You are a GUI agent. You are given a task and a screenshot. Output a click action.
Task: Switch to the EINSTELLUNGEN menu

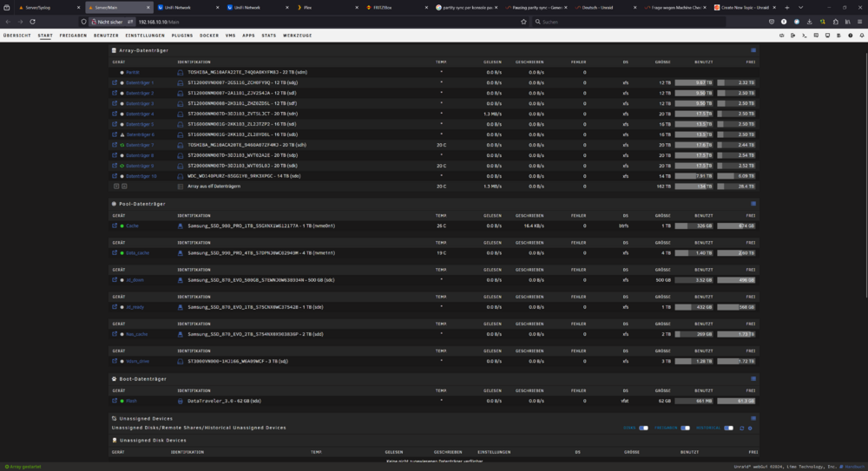pyautogui.click(x=145, y=36)
